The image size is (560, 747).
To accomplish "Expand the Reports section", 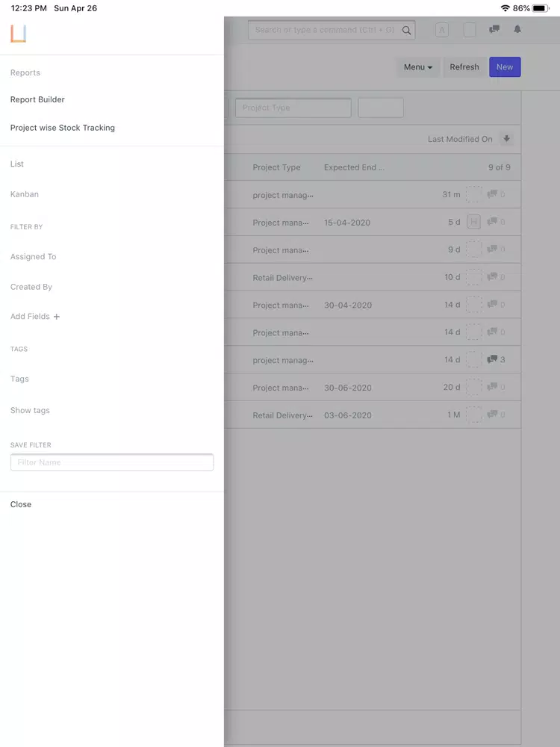I will (25, 73).
